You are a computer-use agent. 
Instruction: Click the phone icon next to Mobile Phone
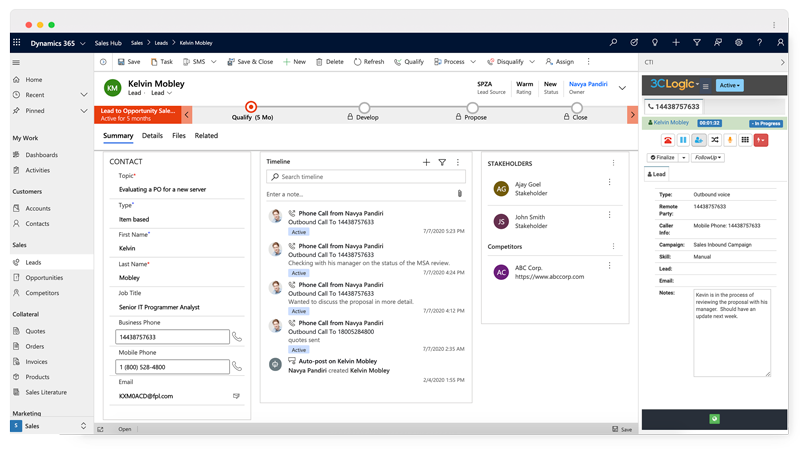tap(237, 366)
